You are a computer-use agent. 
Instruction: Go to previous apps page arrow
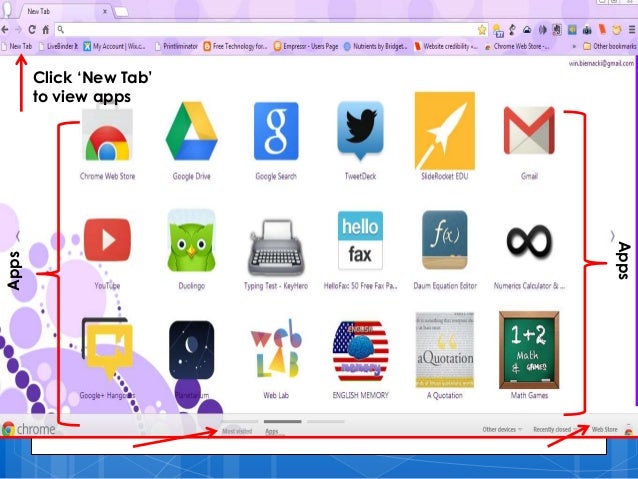pyautogui.click(x=17, y=236)
